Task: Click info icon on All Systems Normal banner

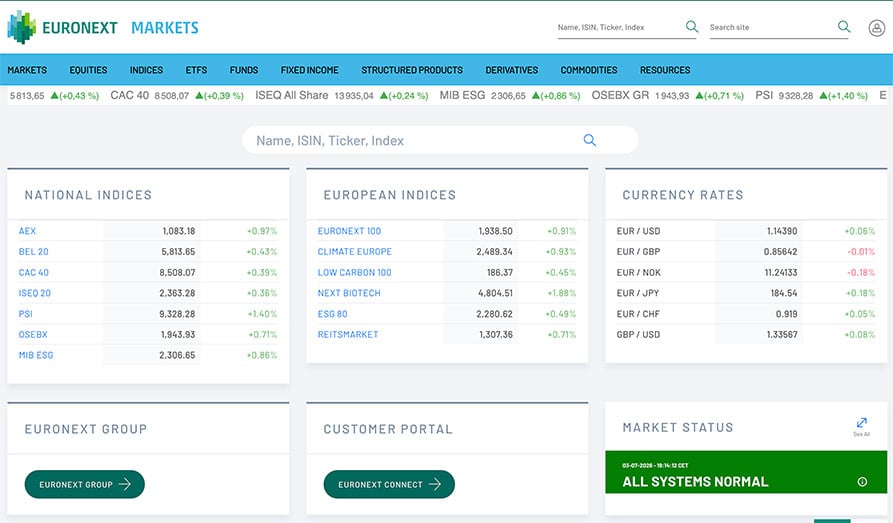Action: click(862, 482)
